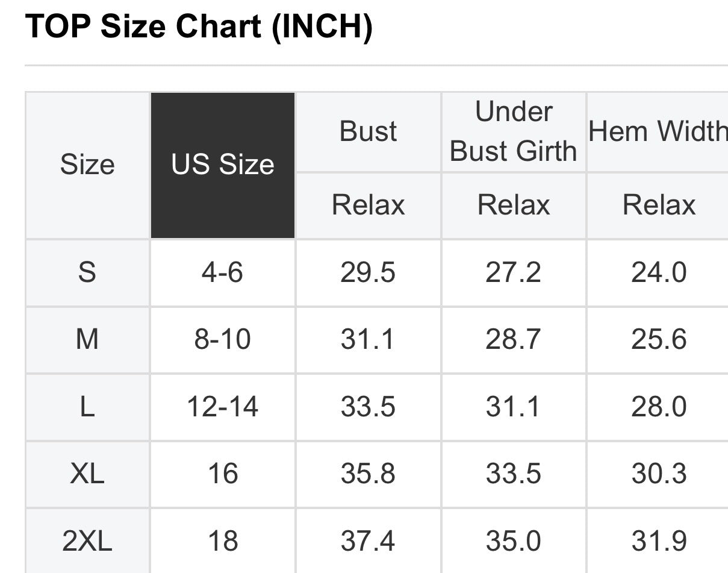
Task: Click the 31.9 hem width measurement
Action: point(658,540)
